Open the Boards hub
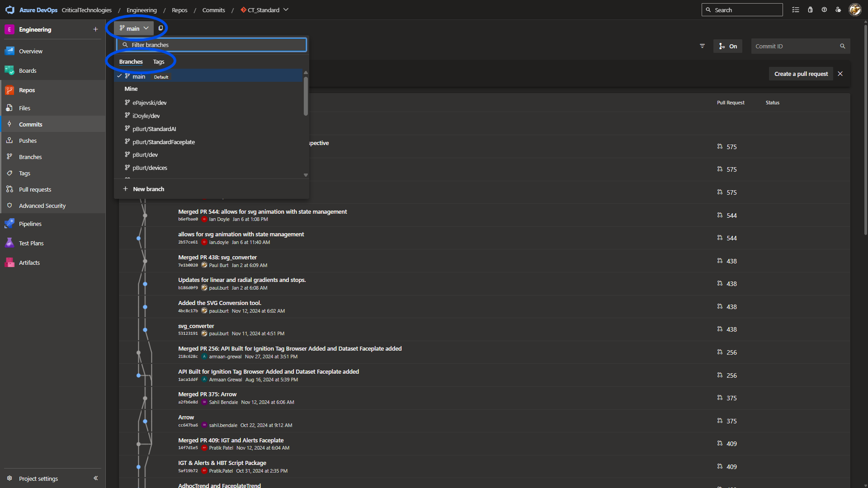Screen dimensions: 868x488 tap(27, 70)
